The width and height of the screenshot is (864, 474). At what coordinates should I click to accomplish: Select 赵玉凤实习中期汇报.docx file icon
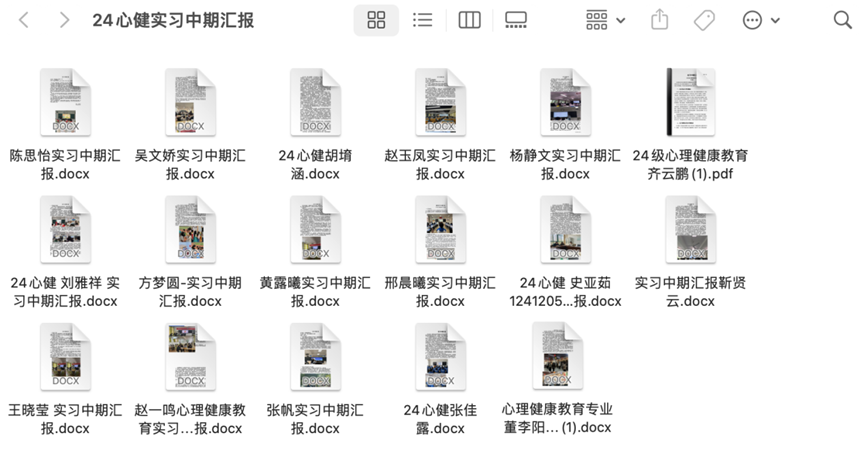[x=441, y=102]
